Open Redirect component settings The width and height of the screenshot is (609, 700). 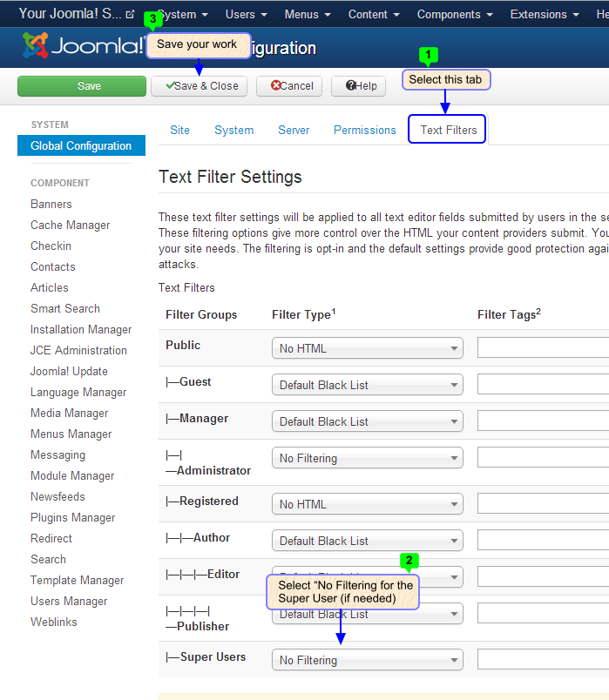(51, 538)
